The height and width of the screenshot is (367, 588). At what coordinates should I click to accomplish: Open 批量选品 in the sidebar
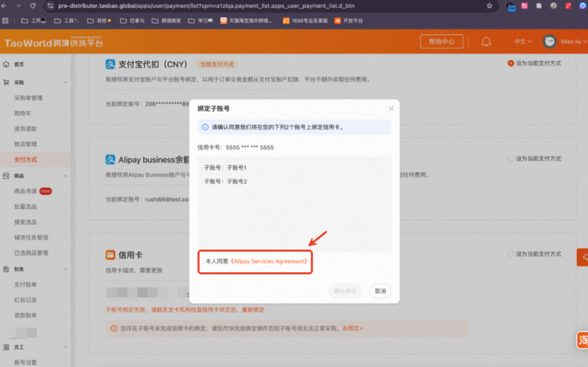(x=26, y=207)
